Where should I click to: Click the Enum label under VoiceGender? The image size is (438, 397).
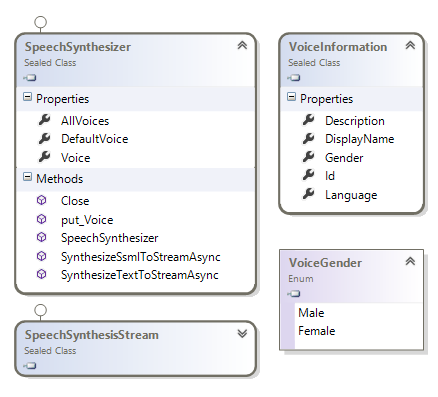click(x=301, y=279)
